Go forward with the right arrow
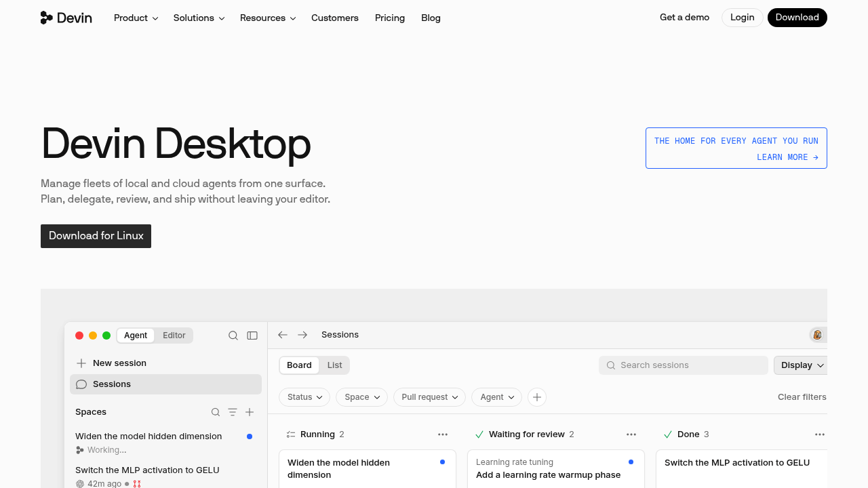868x488 pixels. [x=302, y=335]
